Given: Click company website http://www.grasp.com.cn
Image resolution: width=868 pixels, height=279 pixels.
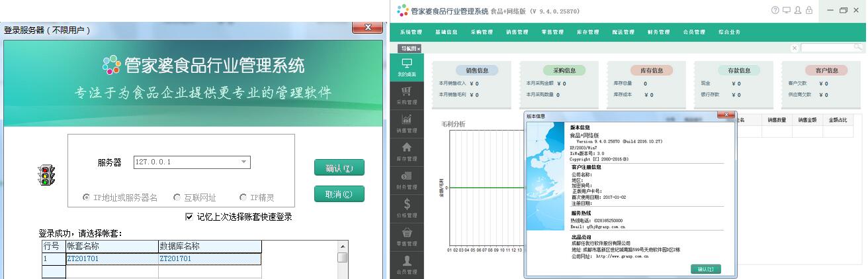Looking at the screenshot, I should click(623, 255).
